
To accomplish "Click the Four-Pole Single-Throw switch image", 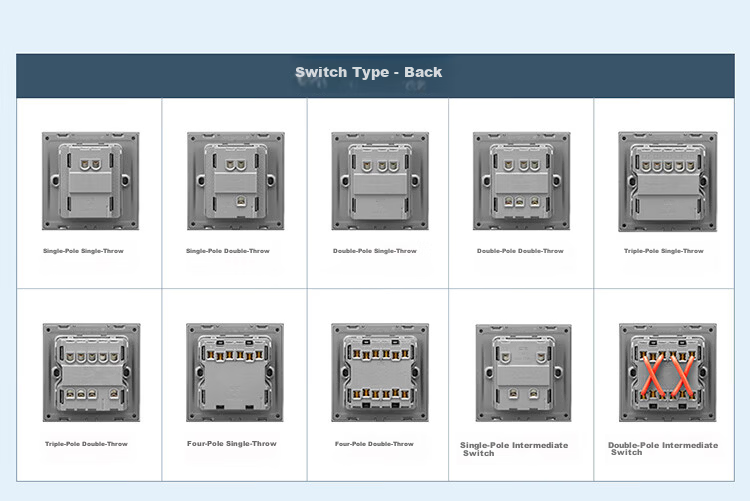I will click(x=235, y=372).
